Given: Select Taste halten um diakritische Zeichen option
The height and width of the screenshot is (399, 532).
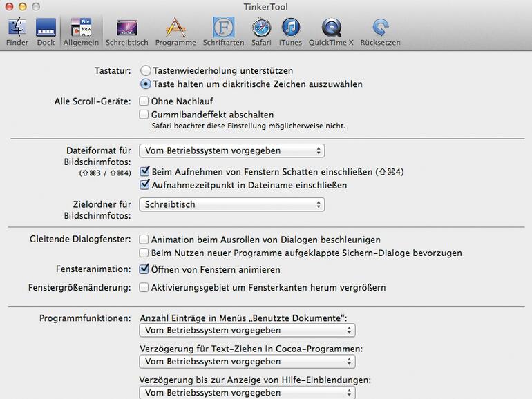Looking at the screenshot, I should click(146, 84).
